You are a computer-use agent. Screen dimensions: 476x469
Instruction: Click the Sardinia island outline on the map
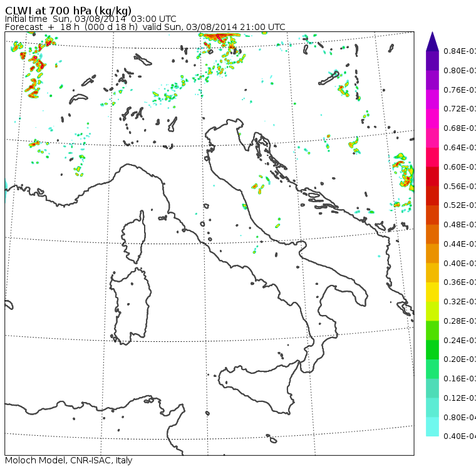tap(130, 306)
